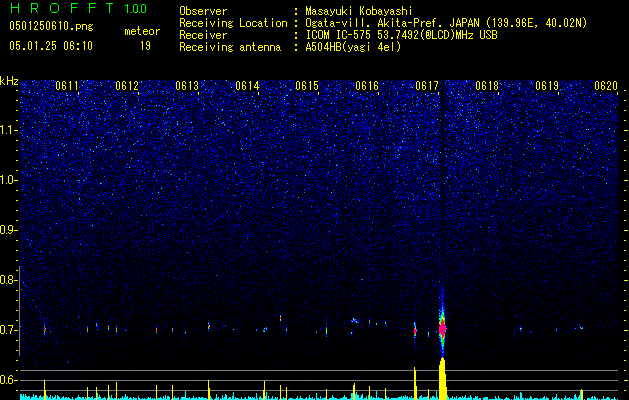Click the 0619 time marker
Screen dimensions: 629x400
547,86
